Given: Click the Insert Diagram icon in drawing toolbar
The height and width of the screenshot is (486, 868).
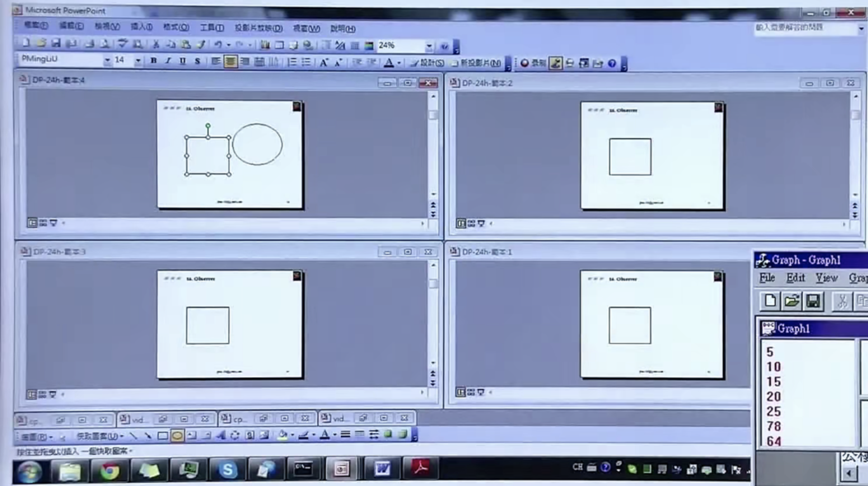Looking at the screenshot, I should click(x=235, y=436).
